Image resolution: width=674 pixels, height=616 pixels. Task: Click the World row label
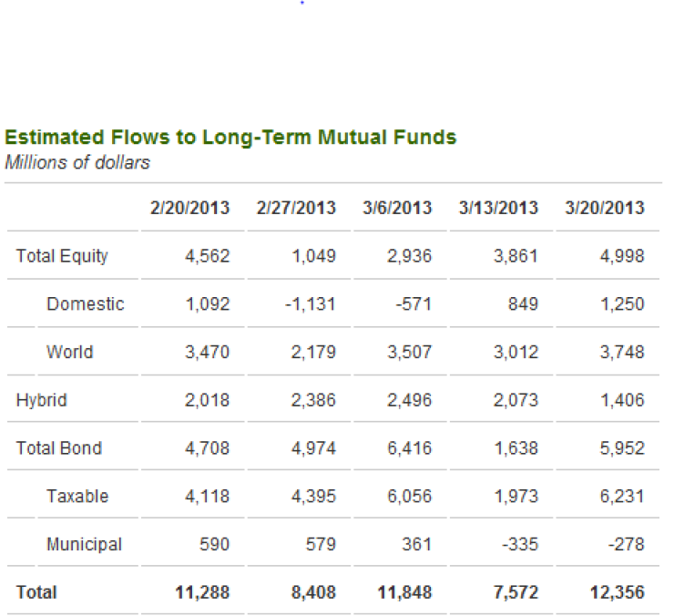(x=69, y=352)
